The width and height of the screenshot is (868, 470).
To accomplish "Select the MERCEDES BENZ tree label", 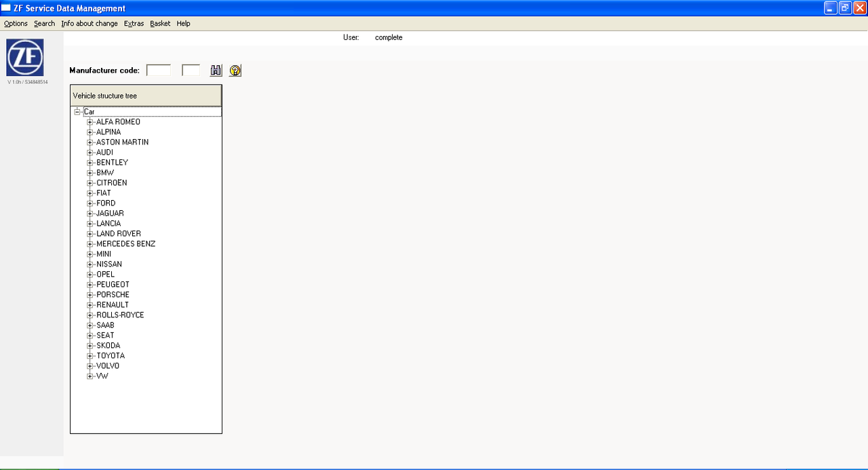I will point(125,244).
